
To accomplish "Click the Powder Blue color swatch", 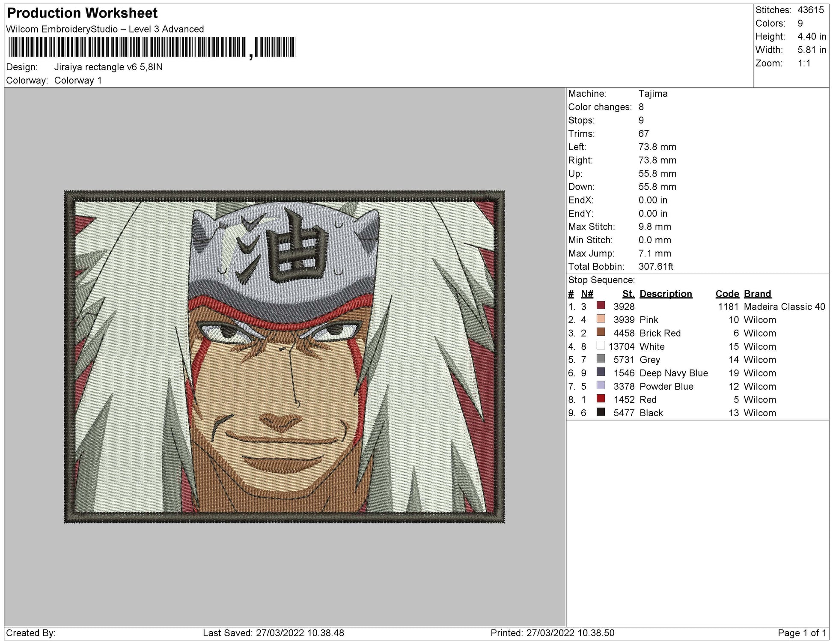I will 601,385.
